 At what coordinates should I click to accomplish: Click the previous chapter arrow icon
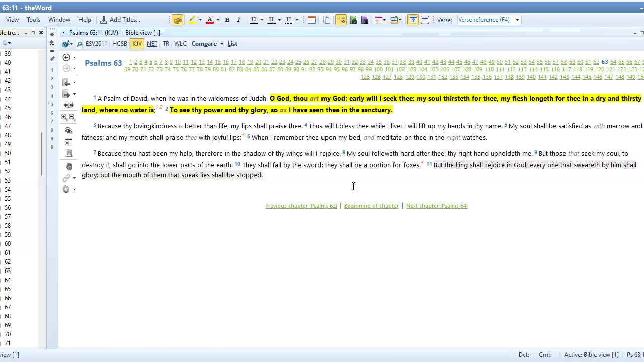pyautogui.click(x=67, y=82)
